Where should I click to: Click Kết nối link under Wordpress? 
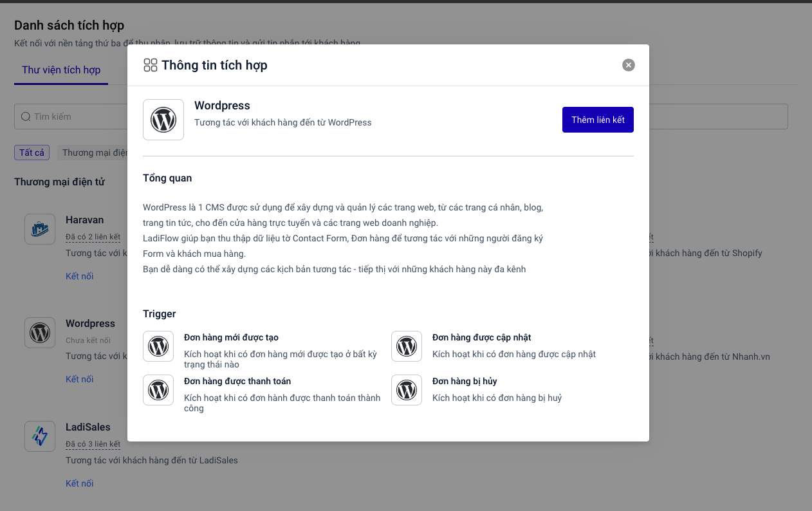[x=79, y=379]
